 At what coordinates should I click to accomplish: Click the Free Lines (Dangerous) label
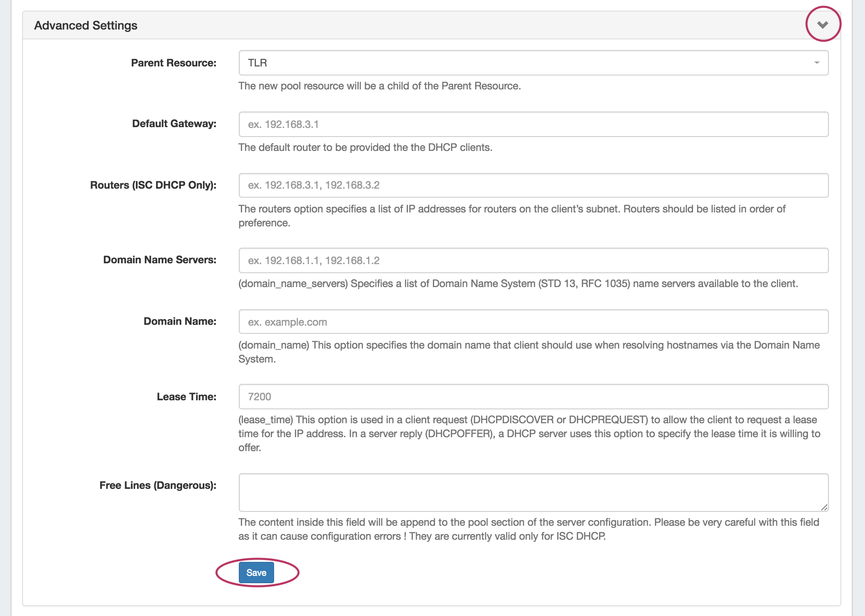tap(158, 485)
